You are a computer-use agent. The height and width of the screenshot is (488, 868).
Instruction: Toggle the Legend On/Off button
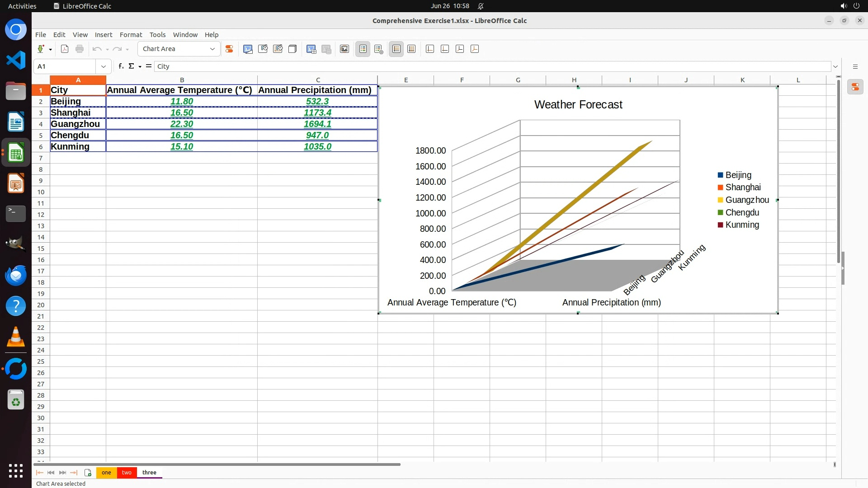click(363, 49)
